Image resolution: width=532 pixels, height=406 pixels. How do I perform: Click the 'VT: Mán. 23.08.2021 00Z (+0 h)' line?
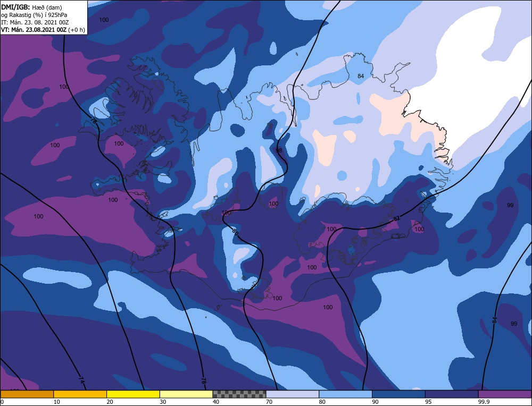pos(43,30)
